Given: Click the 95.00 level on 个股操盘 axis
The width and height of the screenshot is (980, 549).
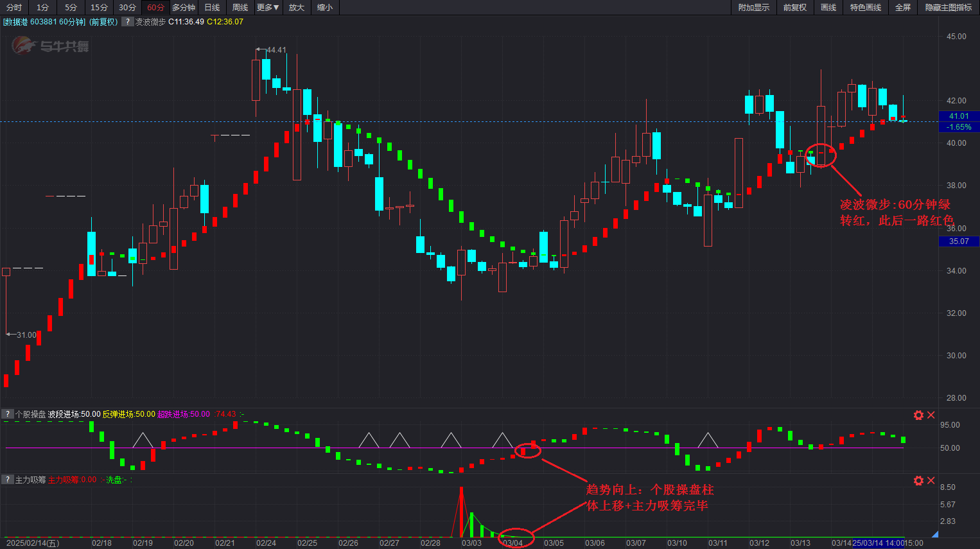Looking at the screenshot, I should pyautogui.click(x=950, y=425).
